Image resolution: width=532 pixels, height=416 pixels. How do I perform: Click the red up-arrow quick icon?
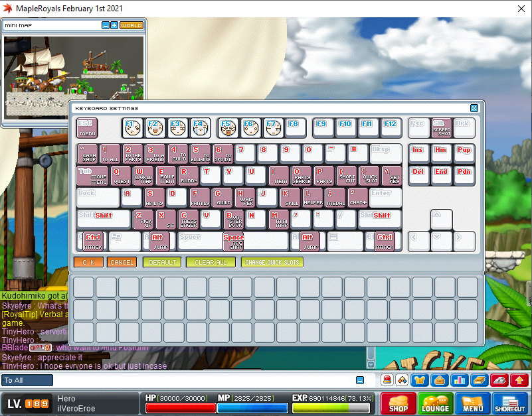pos(519,380)
